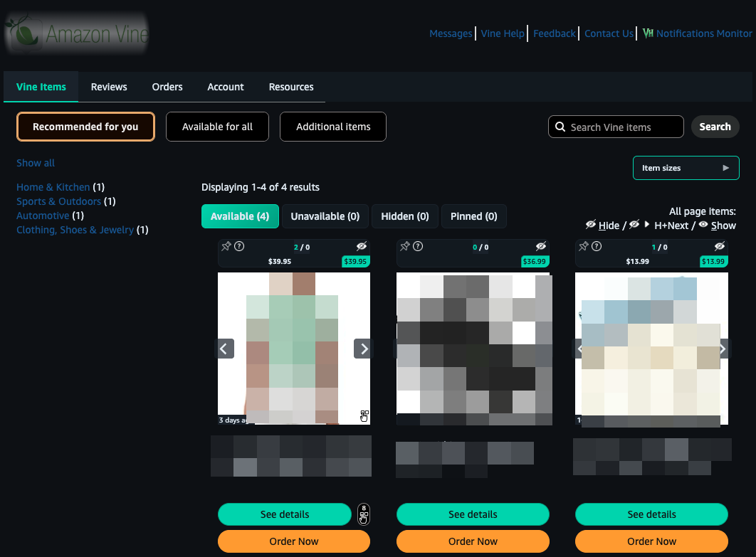Click the help icon on the $36.99 item
The width and height of the screenshot is (756, 557).
click(x=418, y=246)
